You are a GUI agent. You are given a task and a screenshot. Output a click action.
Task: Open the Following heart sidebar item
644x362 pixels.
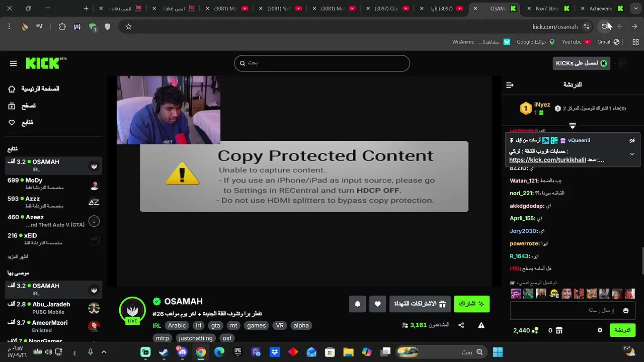coord(21,122)
